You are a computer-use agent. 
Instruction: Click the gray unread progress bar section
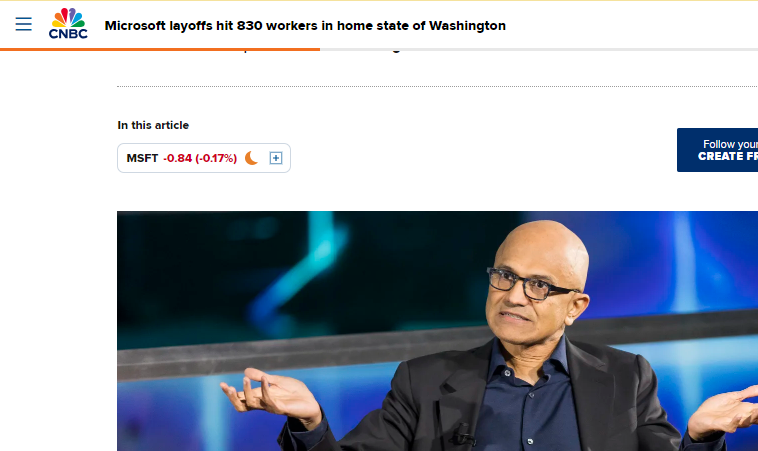pos(539,49)
